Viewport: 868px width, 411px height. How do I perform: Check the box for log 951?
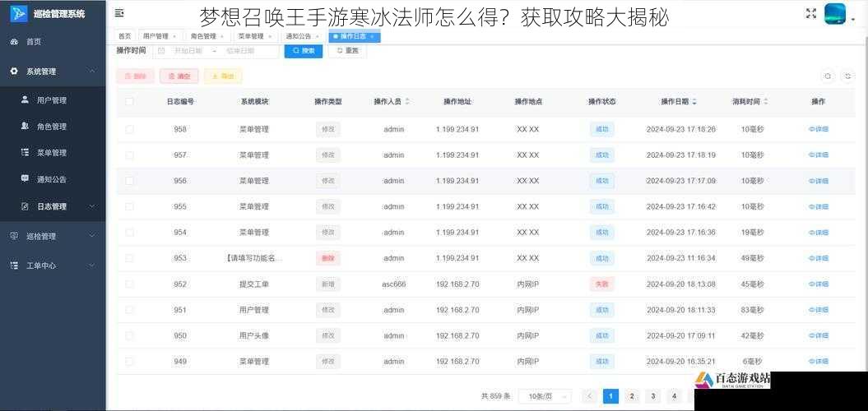pos(129,310)
